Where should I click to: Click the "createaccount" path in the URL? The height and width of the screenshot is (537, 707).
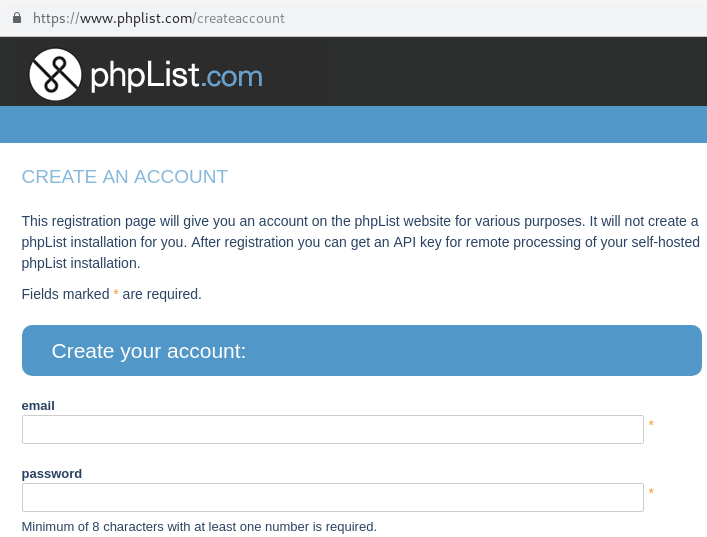pyautogui.click(x=240, y=18)
